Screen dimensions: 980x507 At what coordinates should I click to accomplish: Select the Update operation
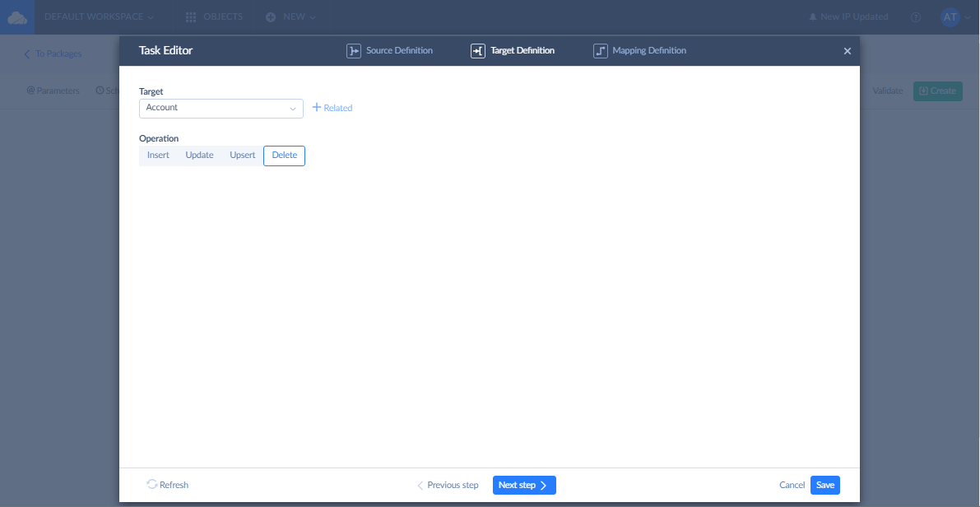[199, 156]
